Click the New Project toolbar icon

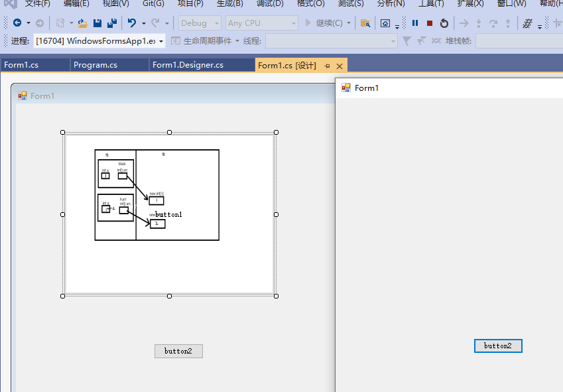click(x=60, y=23)
